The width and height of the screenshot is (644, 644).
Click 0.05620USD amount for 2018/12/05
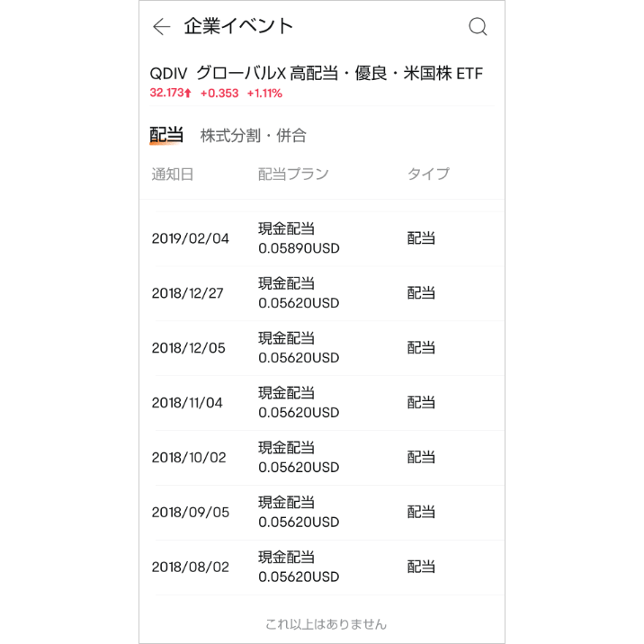299,358
